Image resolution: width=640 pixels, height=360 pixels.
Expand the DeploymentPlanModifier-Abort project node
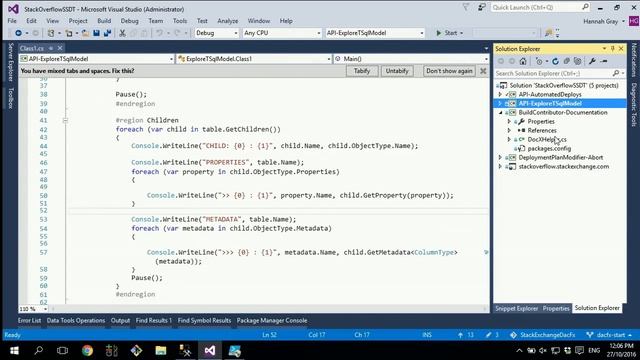500,158
